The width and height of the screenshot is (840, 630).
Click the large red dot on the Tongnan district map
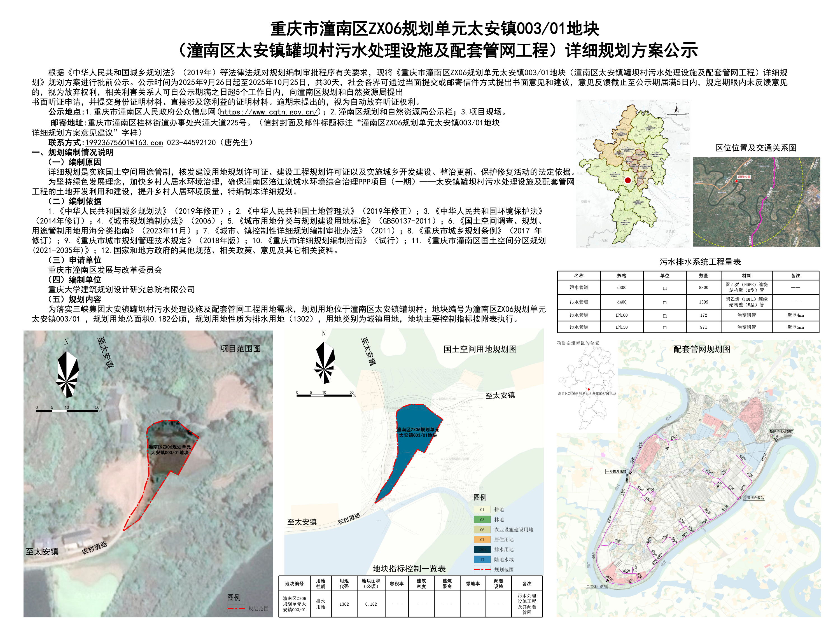point(628,180)
